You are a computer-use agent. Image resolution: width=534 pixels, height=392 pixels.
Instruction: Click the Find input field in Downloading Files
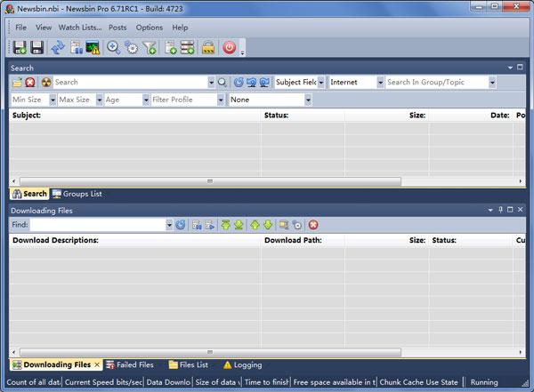98,225
